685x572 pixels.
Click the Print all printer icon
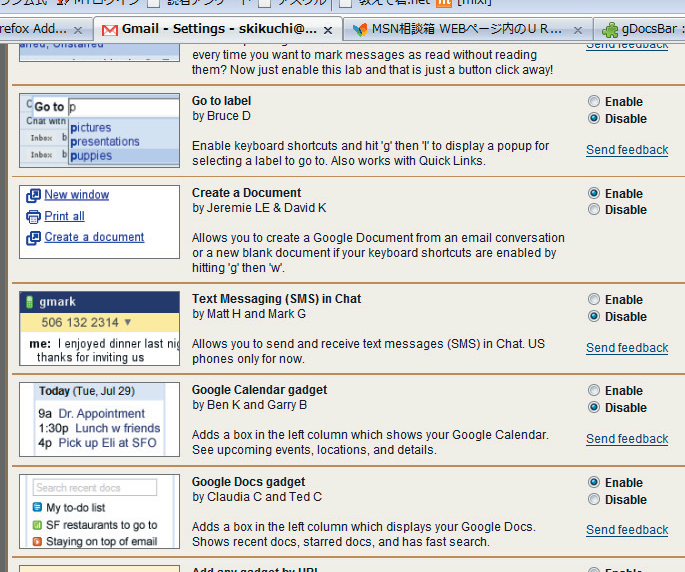(33, 217)
